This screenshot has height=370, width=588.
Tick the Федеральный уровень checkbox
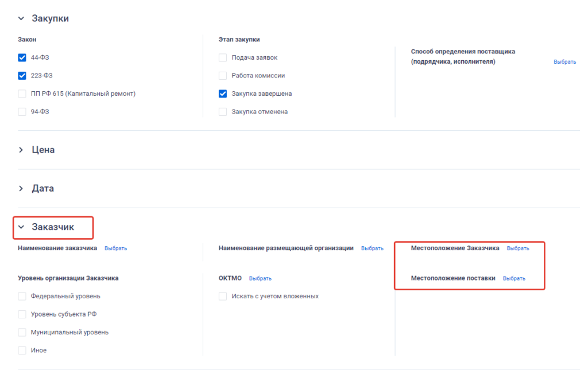(22, 296)
